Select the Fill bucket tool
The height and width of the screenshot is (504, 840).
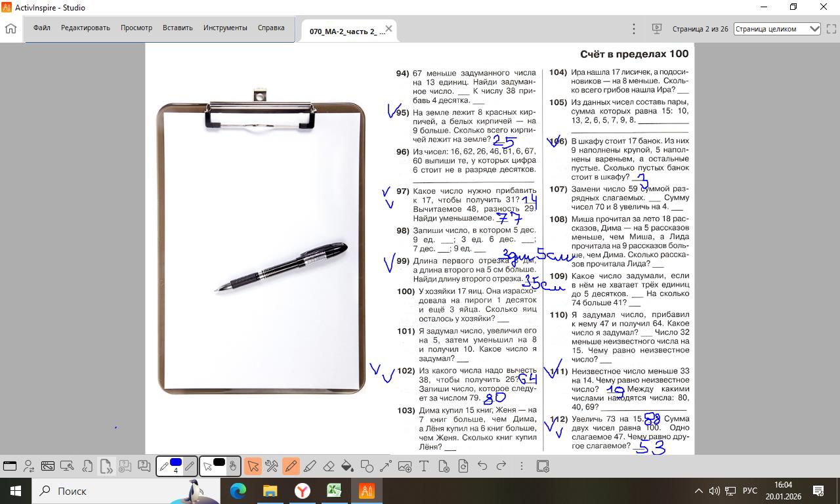pyautogui.click(x=348, y=466)
